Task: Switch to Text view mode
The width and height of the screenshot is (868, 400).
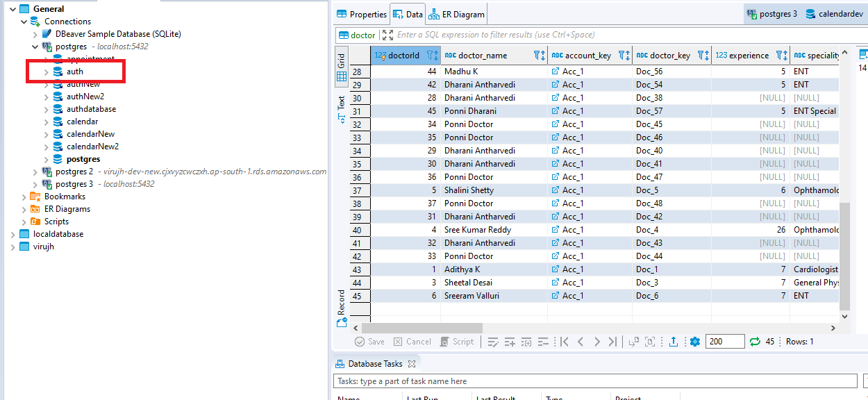Action: tap(342, 110)
